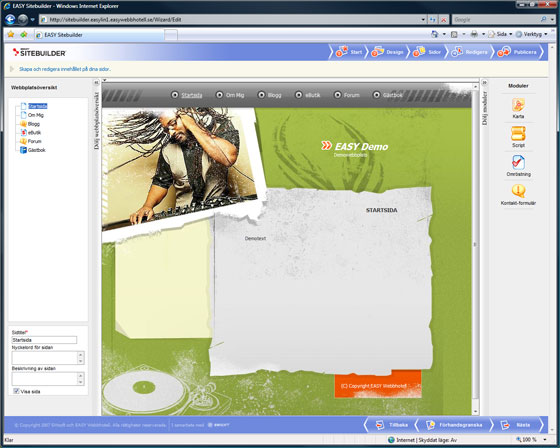Click the Nyckelord field down spinner arrow
Viewport: 560px width, 448px height.
[x=80, y=361]
